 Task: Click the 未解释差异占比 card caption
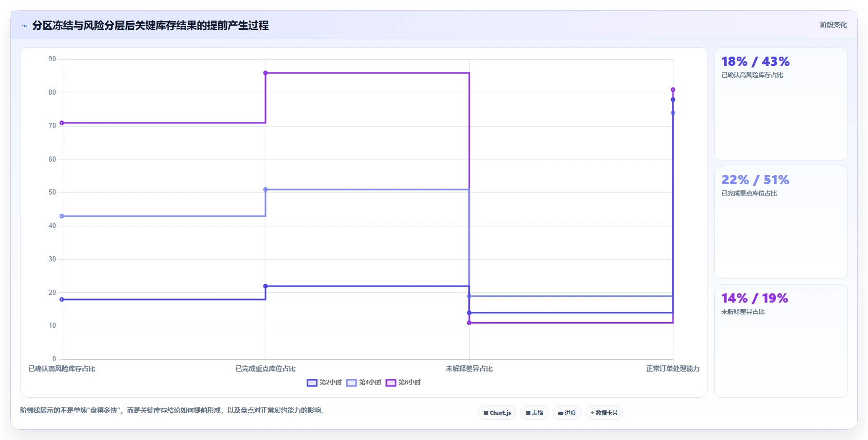[743, 312]
